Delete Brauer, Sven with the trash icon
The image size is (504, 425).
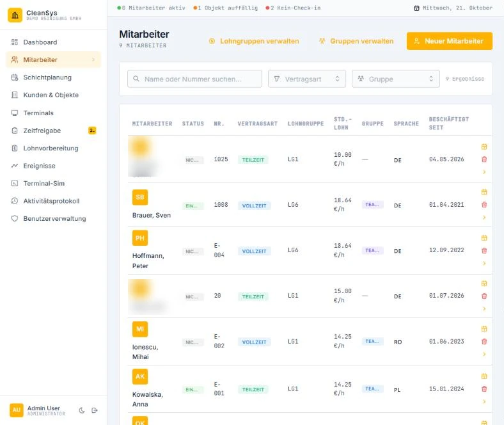click(484, 205)
